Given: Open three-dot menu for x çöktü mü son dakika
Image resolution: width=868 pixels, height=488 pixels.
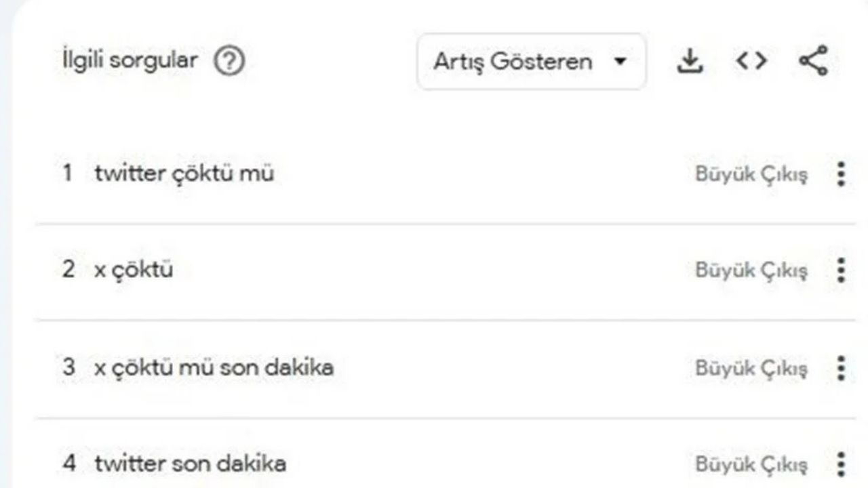Looking at the screenshot, I should pos(841,368).
